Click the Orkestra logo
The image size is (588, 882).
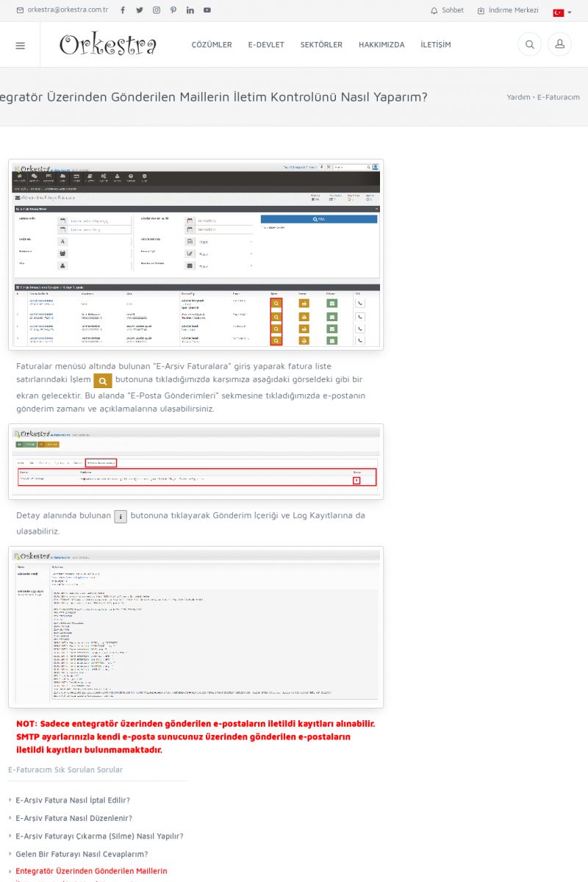click(x=108, y=45)
